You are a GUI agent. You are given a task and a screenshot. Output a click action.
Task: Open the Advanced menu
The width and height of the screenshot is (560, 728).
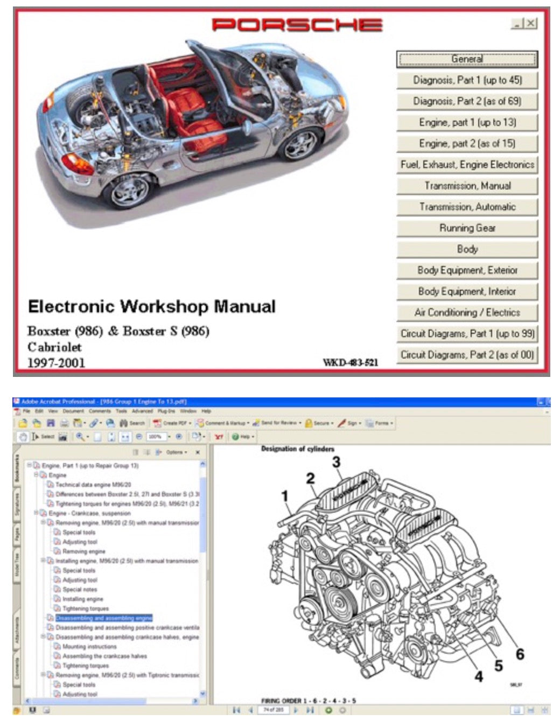tap(142, 411)
